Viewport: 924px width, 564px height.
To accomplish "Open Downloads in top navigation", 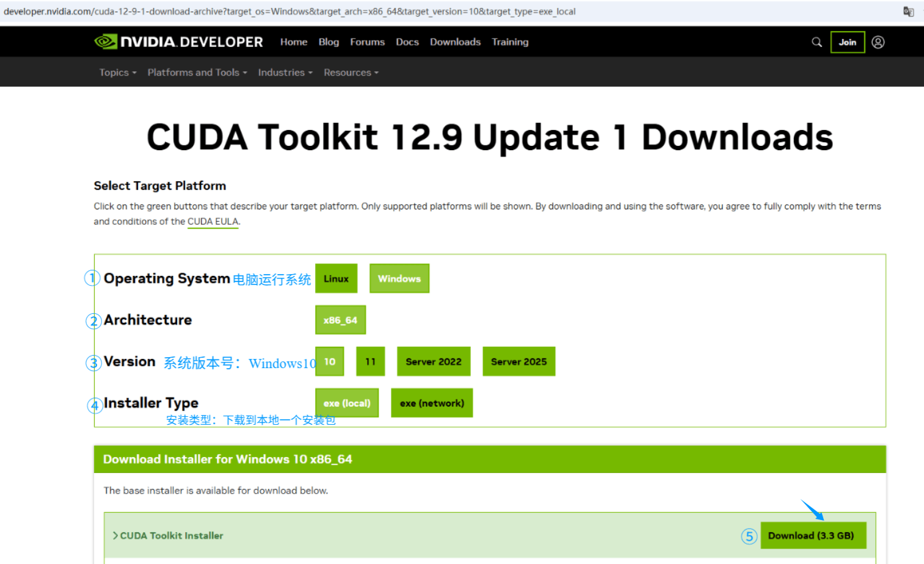I will 455,42.
